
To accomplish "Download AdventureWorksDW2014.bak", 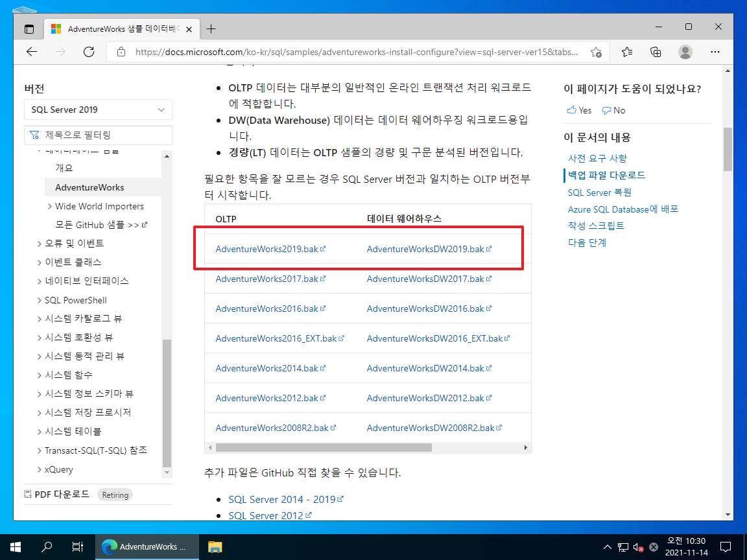I will click(x=429, y=368).
